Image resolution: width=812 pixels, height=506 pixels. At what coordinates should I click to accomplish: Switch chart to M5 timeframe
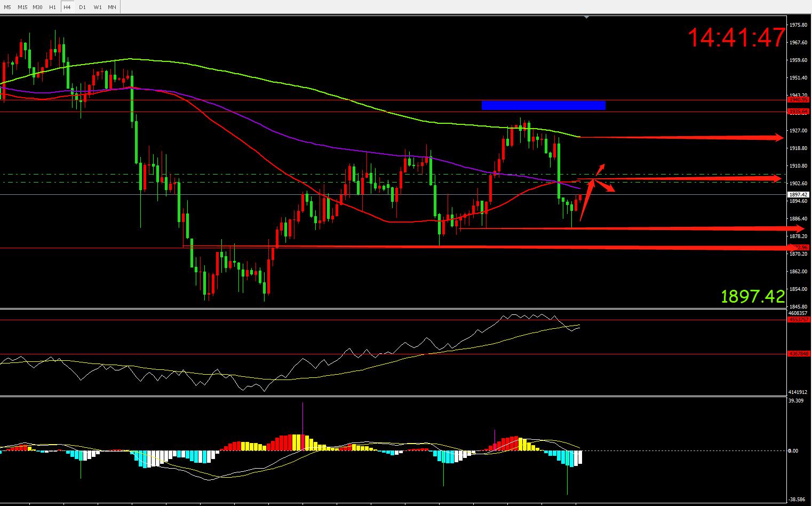pyautogui.click(x=7, y=7)
